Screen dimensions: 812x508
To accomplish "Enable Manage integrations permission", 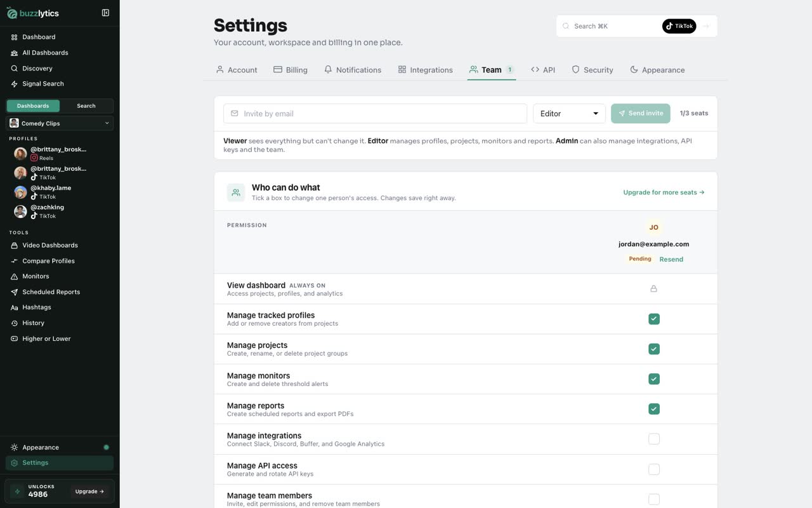I will (x=654, y=439).
